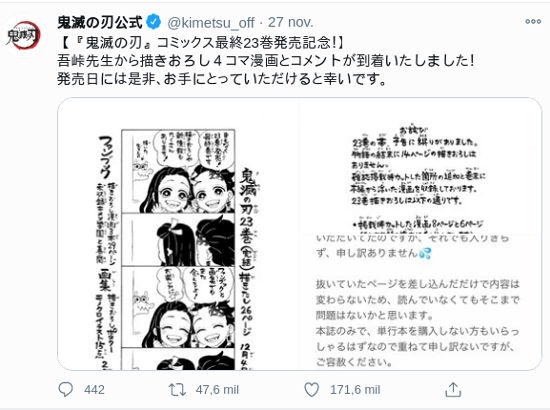Click the Kimetsu no Yaiba profile avatar

(23, 36)
